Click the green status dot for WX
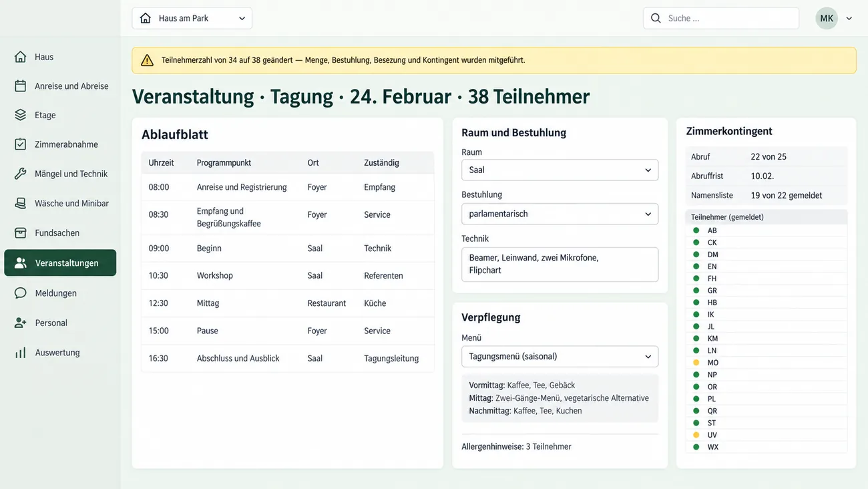Image resolution: width=868 pixels, height=489 pixels. pos(696,447)
